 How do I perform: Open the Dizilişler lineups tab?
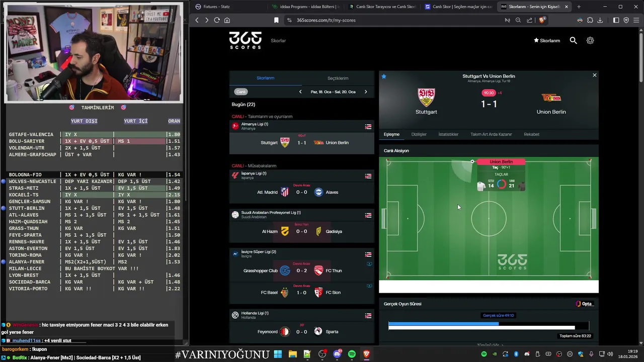(419, 134)
